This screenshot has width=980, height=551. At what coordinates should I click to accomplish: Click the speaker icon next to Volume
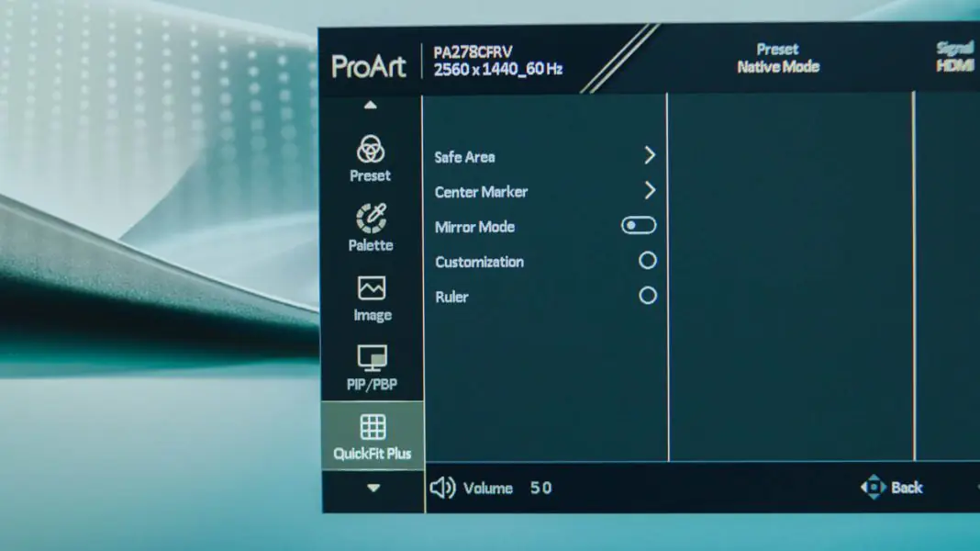tap(444, 487)
